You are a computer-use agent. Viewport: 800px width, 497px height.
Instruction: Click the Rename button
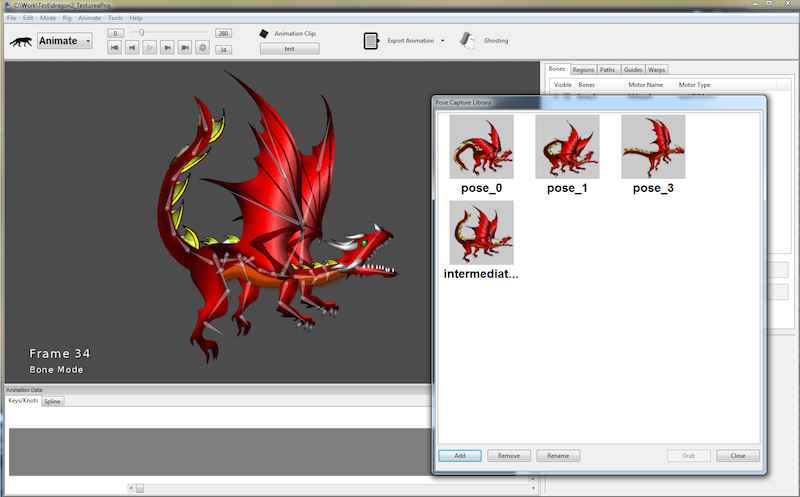tap(558, 455)
